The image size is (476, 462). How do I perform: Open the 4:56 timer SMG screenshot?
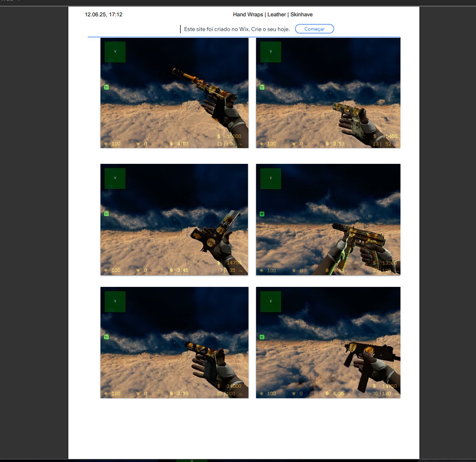tap(328, 343)
